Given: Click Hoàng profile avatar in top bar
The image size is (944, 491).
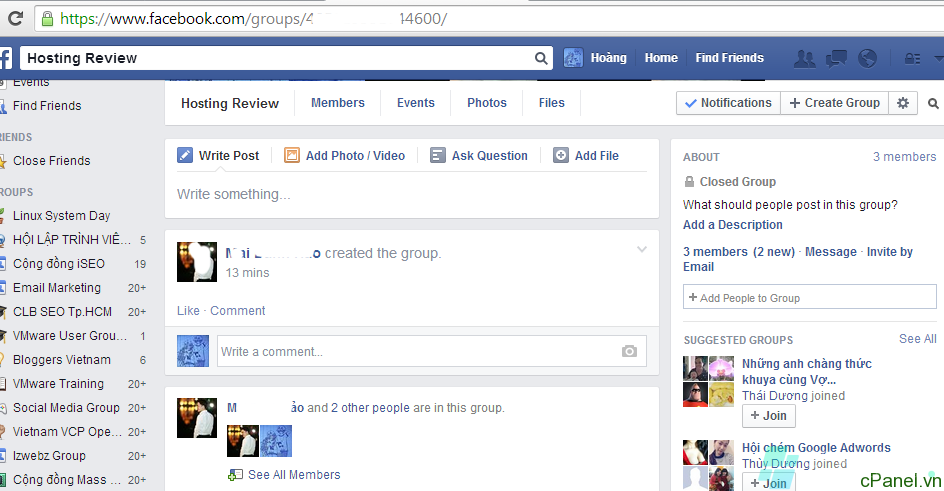Looking at the screenshot, I should point(573,58).
